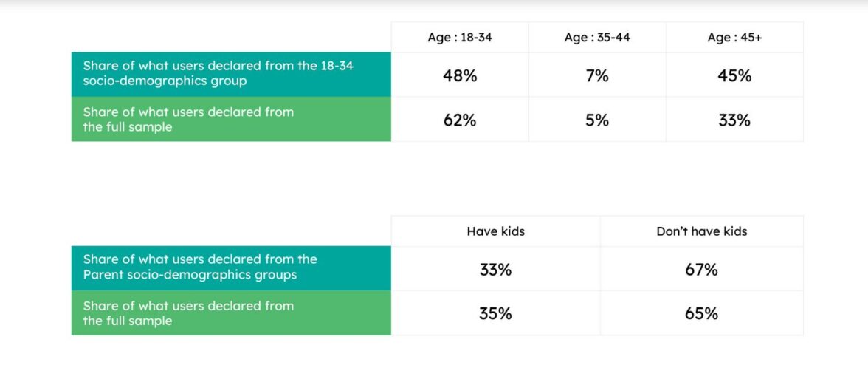This screenshot has height=368, width=868.
Task: Select the 33% cell under Have kids
Action: [x=495, y=269]
